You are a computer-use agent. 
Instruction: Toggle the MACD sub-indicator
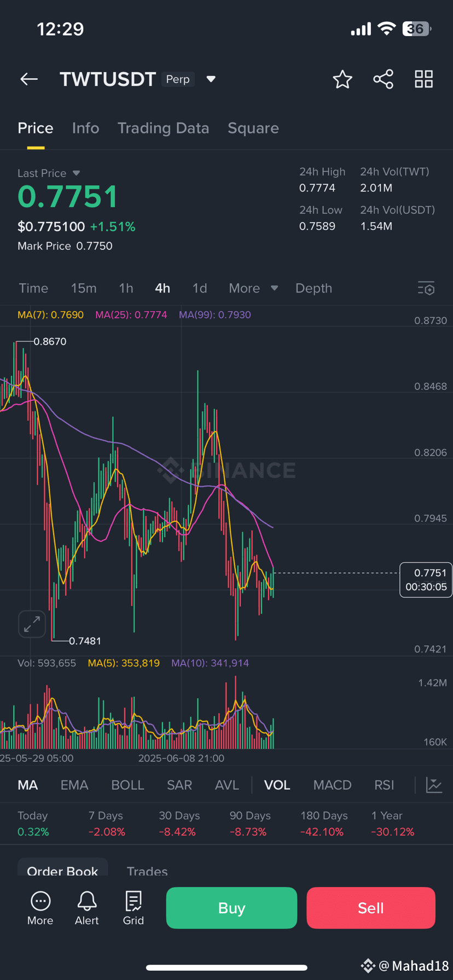click(333, 785)
